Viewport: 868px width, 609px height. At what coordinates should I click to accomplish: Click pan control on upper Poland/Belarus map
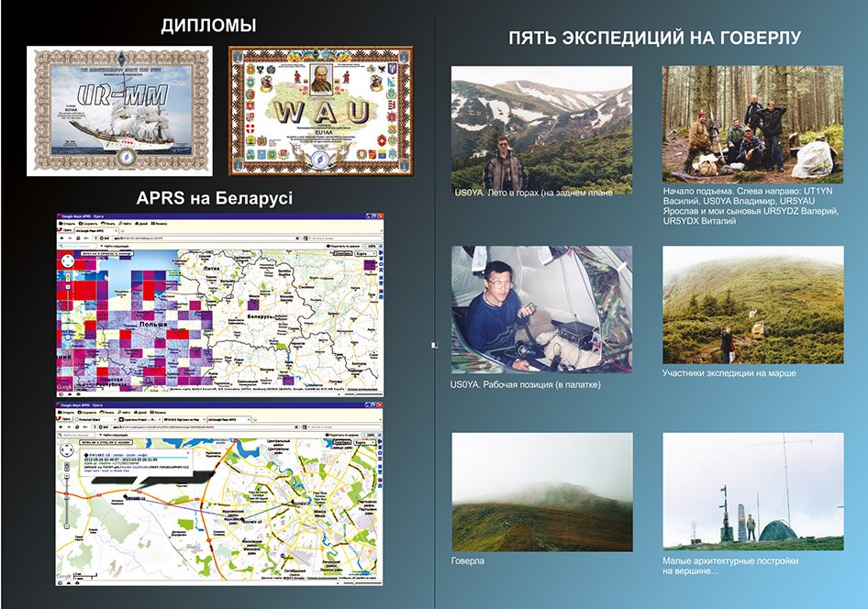click(x=68, y=261)
